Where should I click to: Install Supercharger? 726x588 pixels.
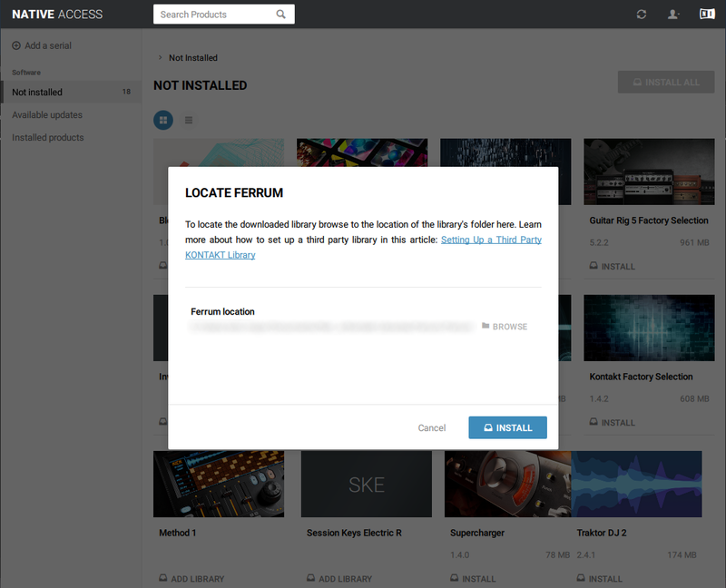(x=473, y=579)
